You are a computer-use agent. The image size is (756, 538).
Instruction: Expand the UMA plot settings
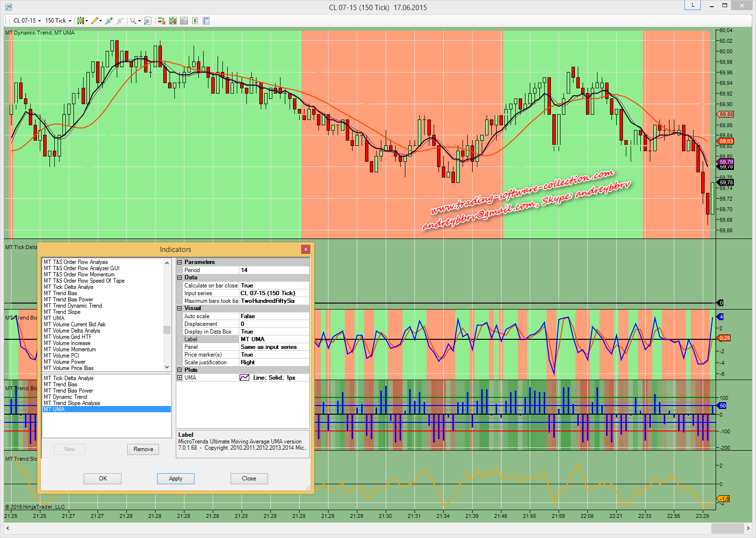pos(180,378)
